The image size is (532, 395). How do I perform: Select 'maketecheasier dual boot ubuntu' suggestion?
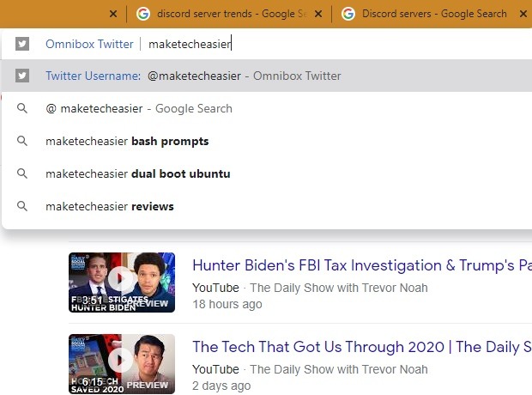267,173
